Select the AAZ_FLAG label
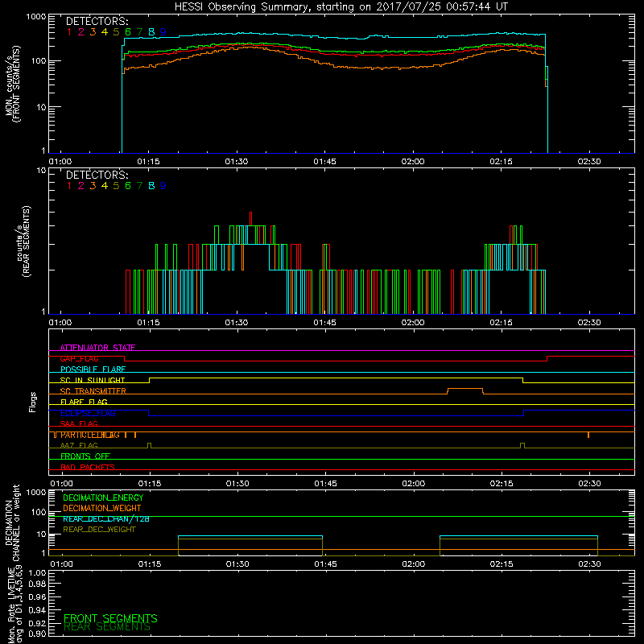The image size is (644, 644). (79, 445)
